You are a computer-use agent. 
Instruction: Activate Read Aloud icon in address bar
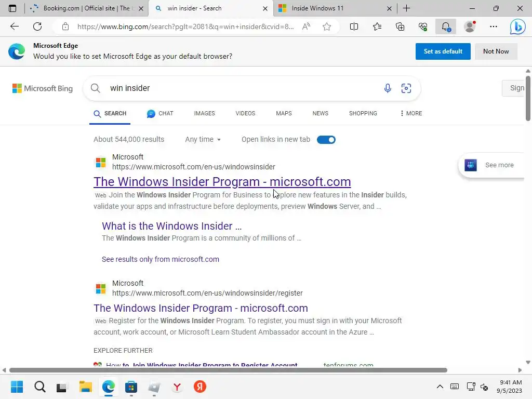tap(306, 26)
